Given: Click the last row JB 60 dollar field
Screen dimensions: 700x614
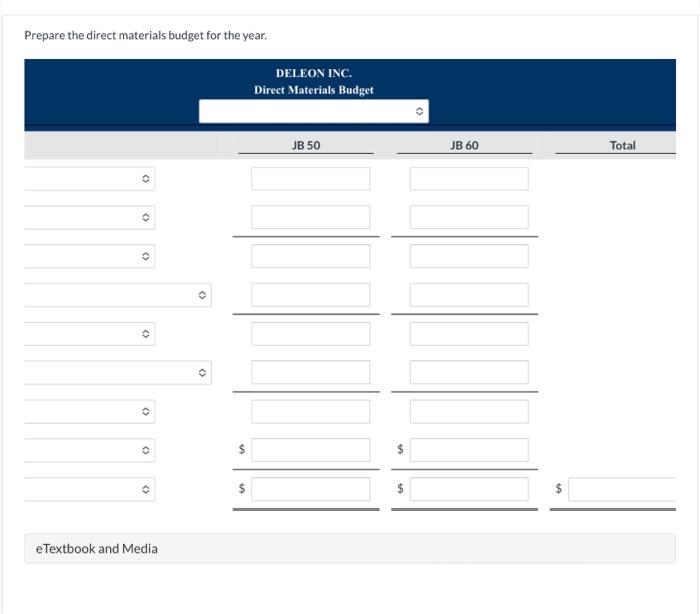Looking at the screenshot, I should coord(469,489).
